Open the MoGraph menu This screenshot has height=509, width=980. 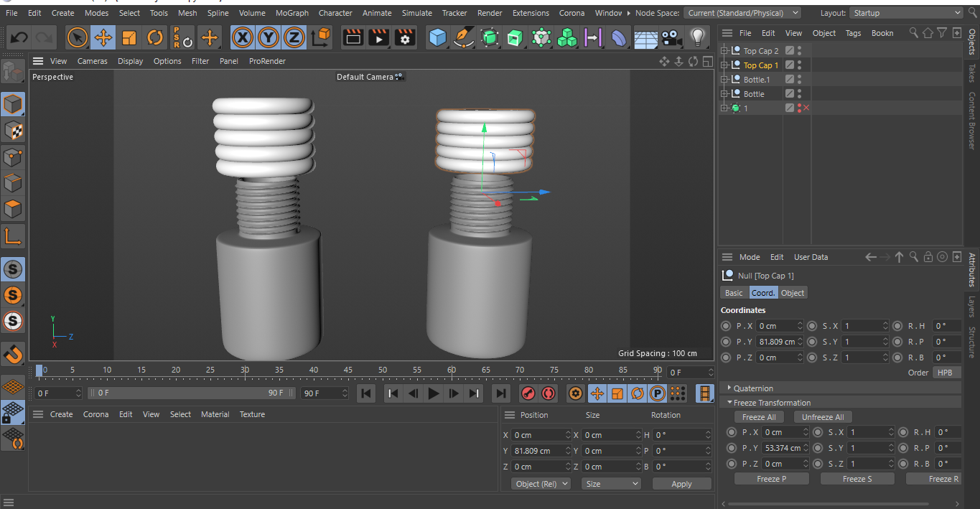(x=292, y=13)
